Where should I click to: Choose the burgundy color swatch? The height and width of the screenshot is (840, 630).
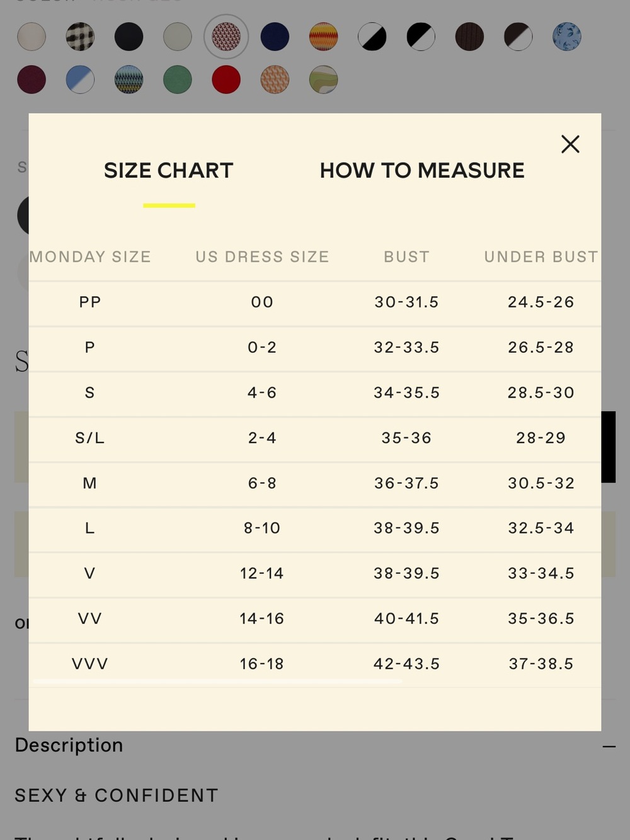tap(31, 80)
